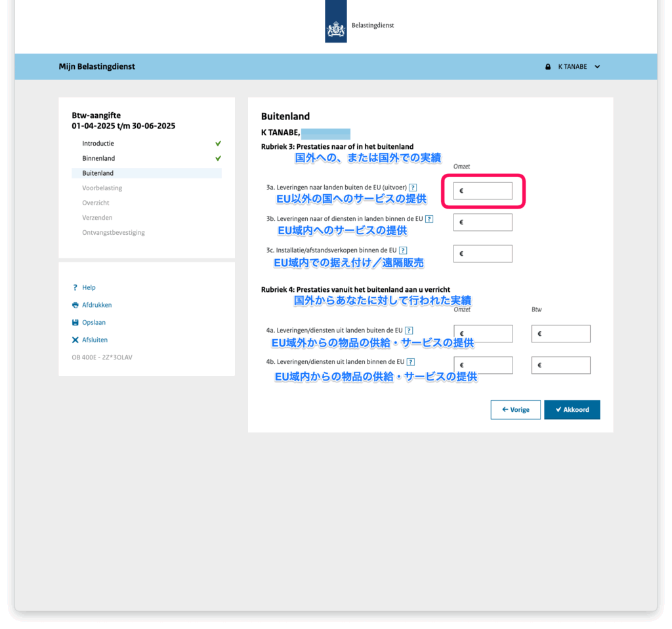
Task: Click the help icon next to 3a uitvoer
Action: point(413,188)
